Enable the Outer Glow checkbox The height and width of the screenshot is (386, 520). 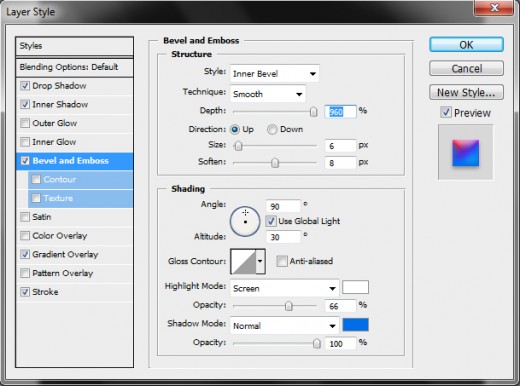coord(25,123)
